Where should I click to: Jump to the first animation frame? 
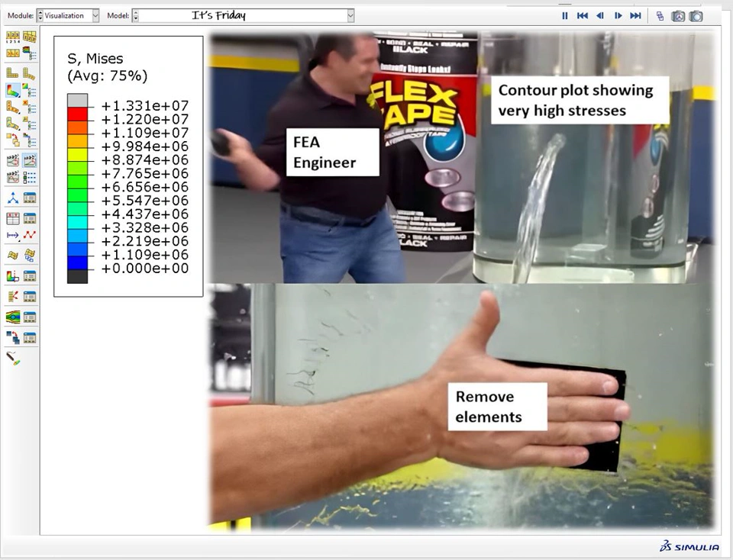(583, 16)
